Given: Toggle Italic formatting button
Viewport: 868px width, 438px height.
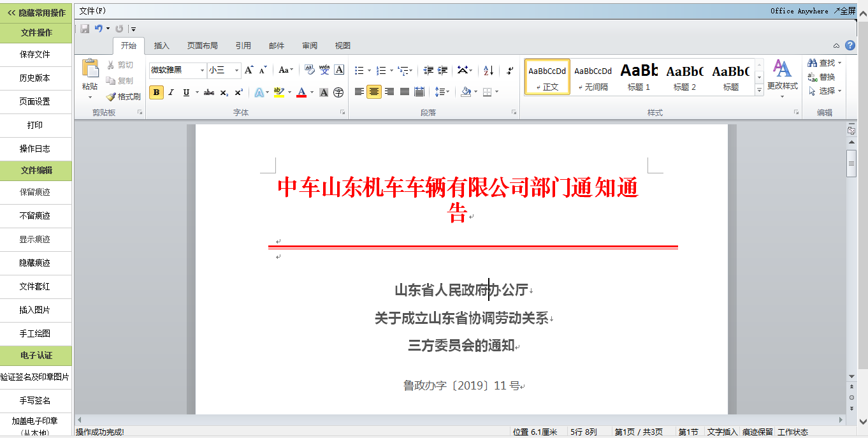Looking at the screenshot, I should coord(171,92).
